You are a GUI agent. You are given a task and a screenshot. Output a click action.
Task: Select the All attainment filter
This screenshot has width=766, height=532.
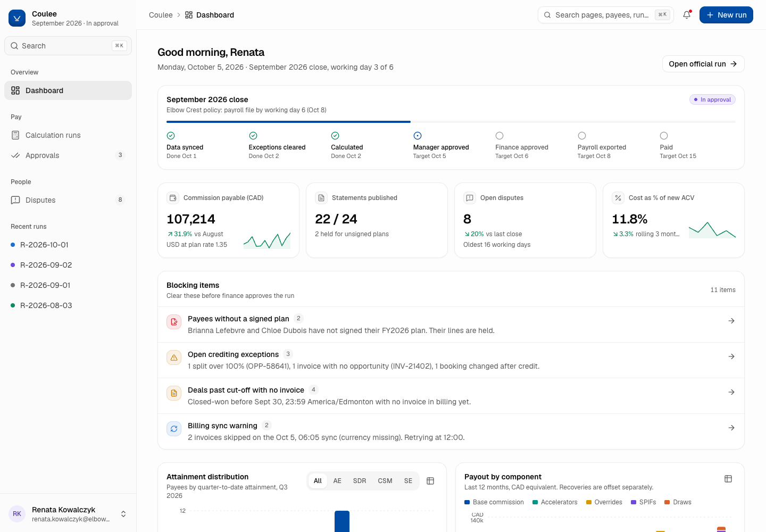[x=318, y=481]
